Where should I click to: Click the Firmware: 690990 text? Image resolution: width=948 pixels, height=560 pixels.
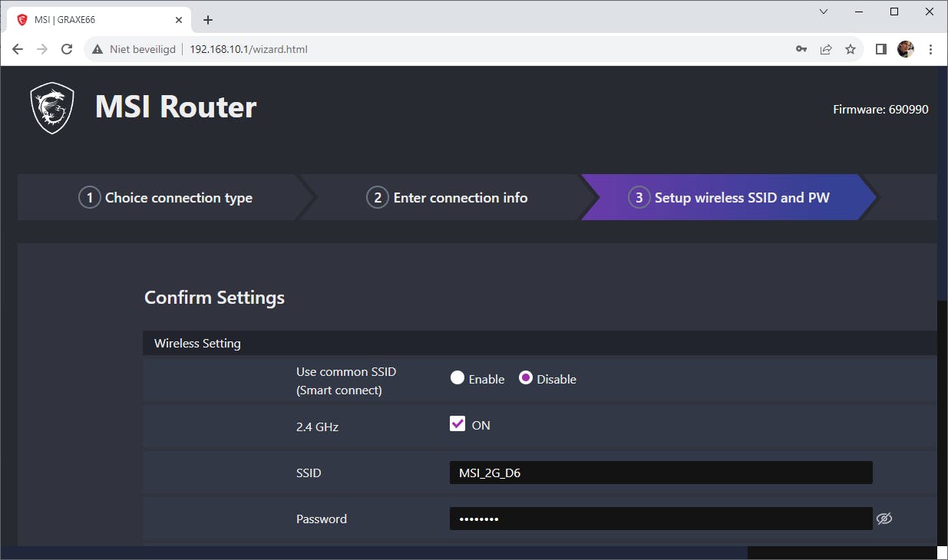[880, 110]
